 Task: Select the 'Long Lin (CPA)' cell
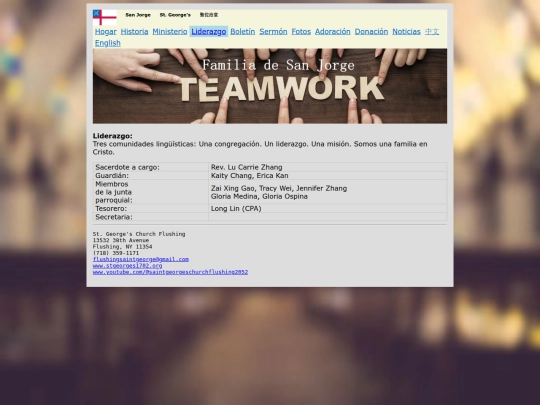tap(328, 209)
